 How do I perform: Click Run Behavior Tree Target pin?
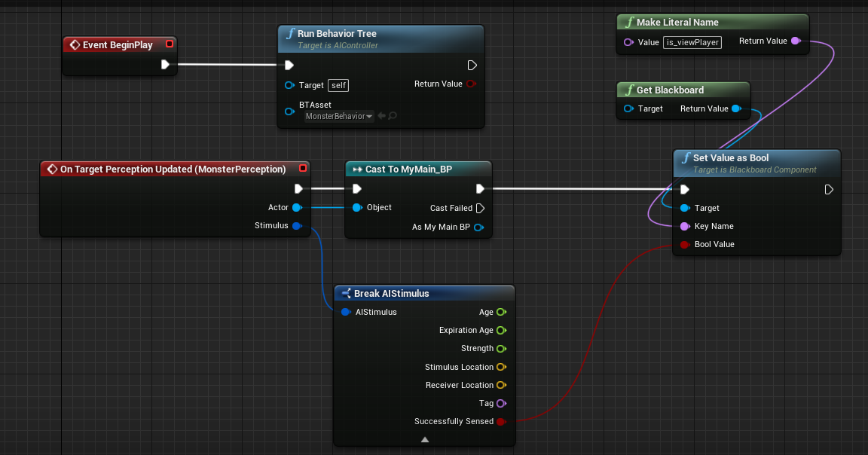point(289,85)
